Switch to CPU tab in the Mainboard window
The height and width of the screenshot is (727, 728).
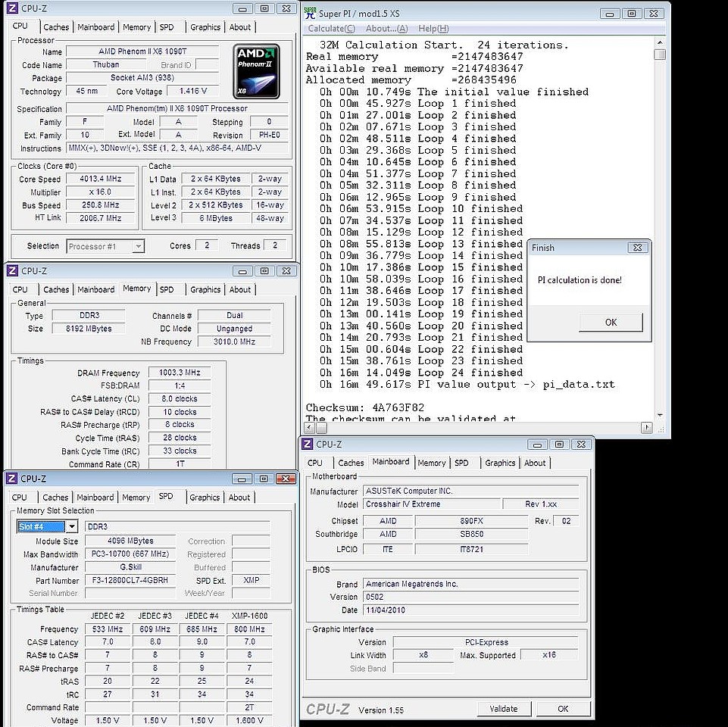pos(315,463)
